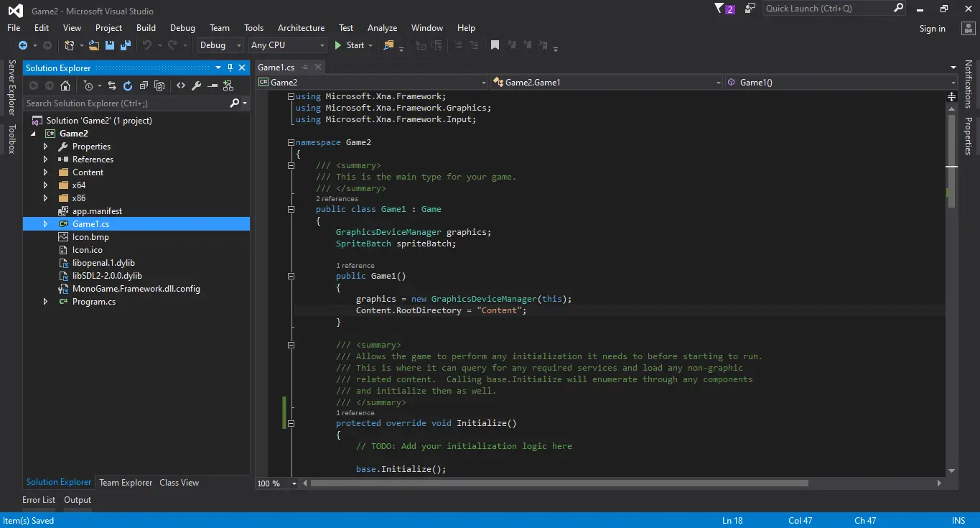
Task: Open the notifications flag icon in title bar
Action: (x=719, y=9)
